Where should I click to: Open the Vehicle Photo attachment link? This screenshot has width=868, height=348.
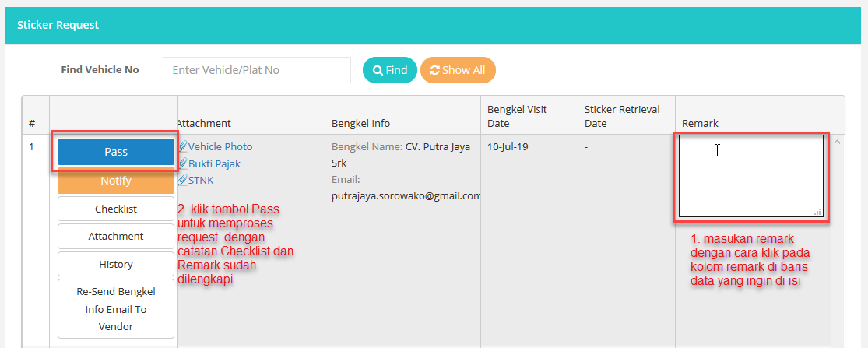[220, 146]
